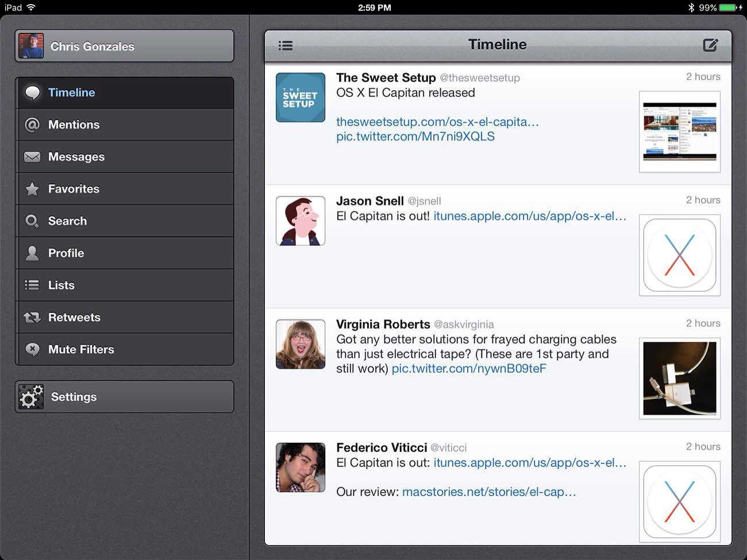Image resolution: width=747 pixels, height=560 pixels.
Task: Tap 'OS X El Capitan released' text
Action: coord(406,93)
